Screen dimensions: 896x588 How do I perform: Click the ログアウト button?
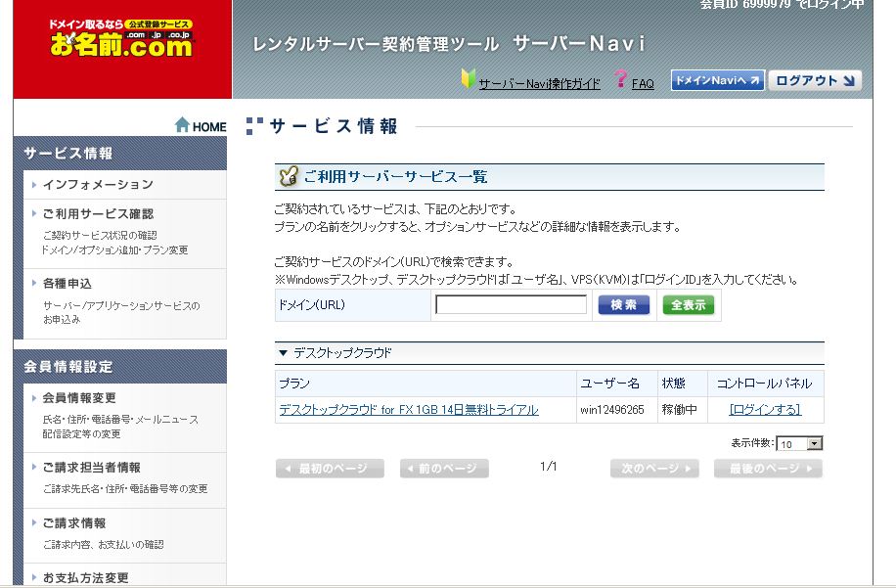coord(815,80)
